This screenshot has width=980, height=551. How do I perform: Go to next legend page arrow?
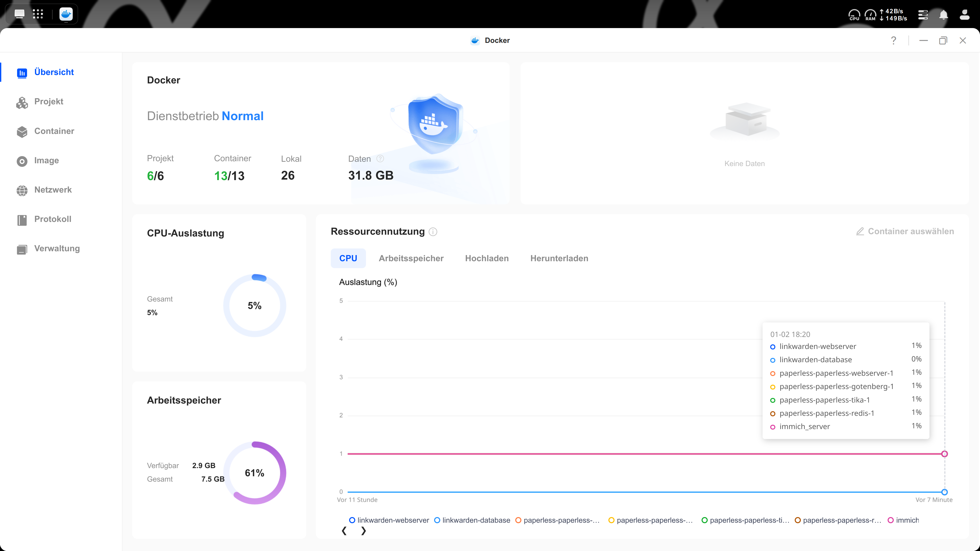click(364, 531)
